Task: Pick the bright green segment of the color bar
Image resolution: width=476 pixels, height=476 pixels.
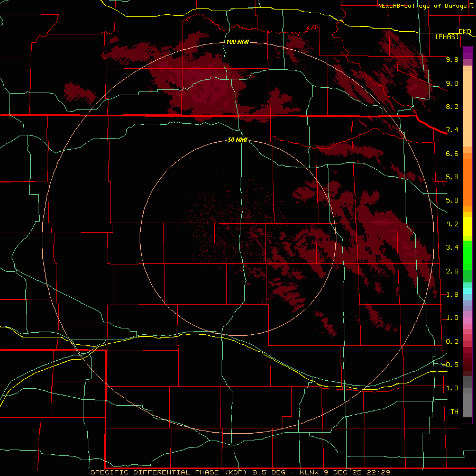Action: point(467,255)
